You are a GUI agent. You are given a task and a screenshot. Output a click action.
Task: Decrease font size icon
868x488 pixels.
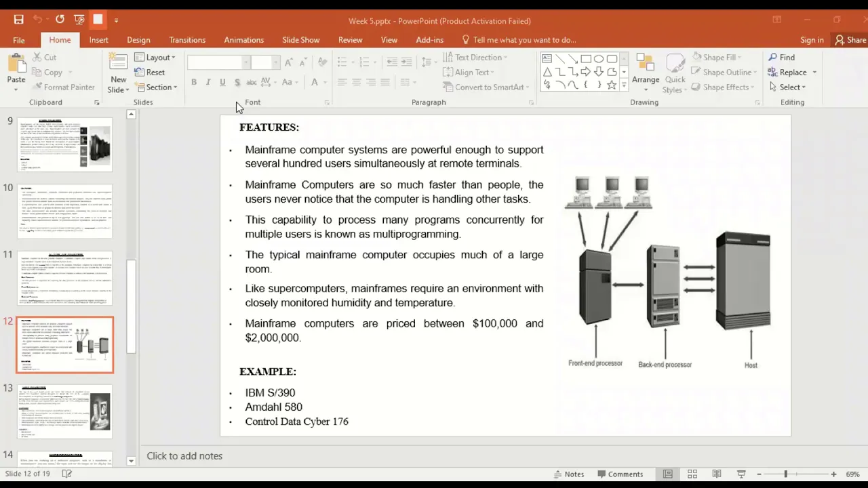click(304, 62)
